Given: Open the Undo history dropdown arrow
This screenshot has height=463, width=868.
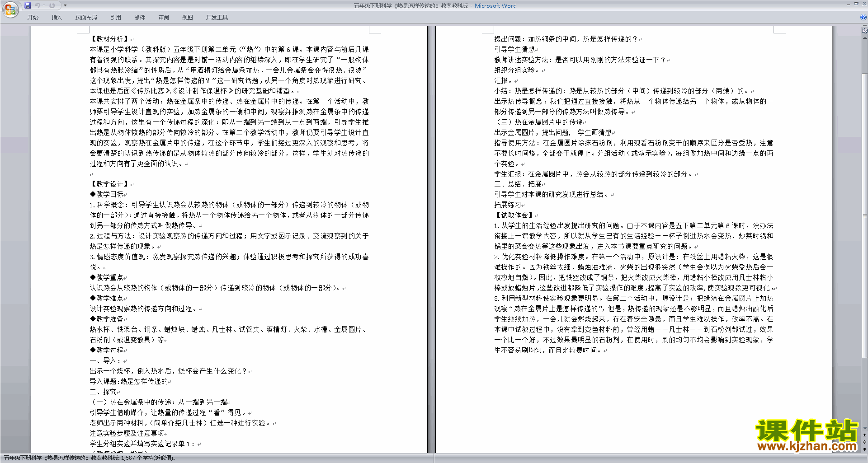Looking at the screenshot, I should click(x=44, y=5).
